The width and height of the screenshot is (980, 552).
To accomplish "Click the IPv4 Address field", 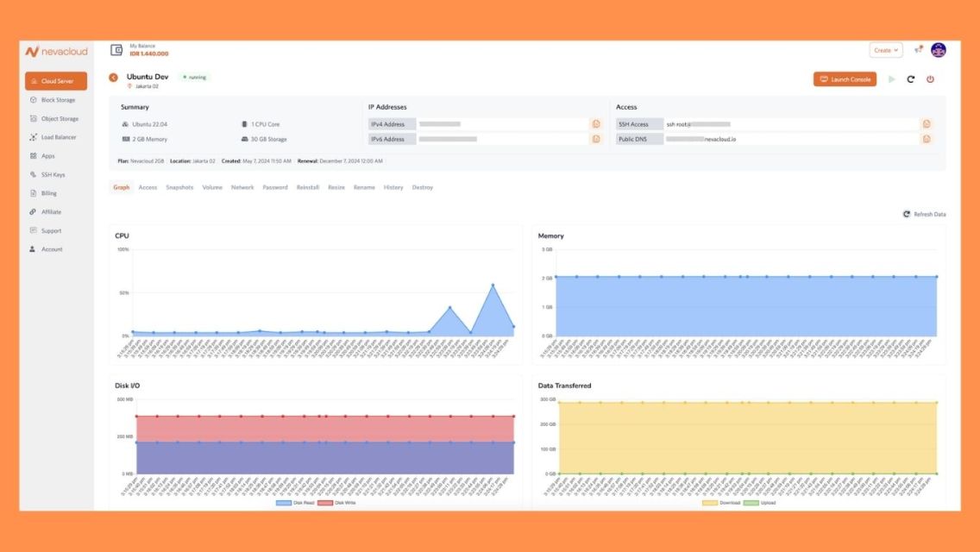I will pos(502,124).
